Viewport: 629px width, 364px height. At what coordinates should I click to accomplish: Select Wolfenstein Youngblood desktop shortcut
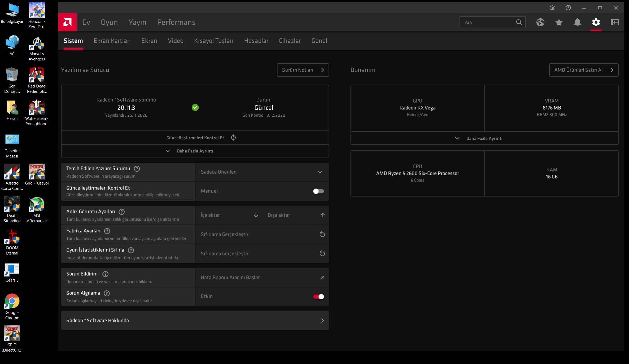(37, 112)
